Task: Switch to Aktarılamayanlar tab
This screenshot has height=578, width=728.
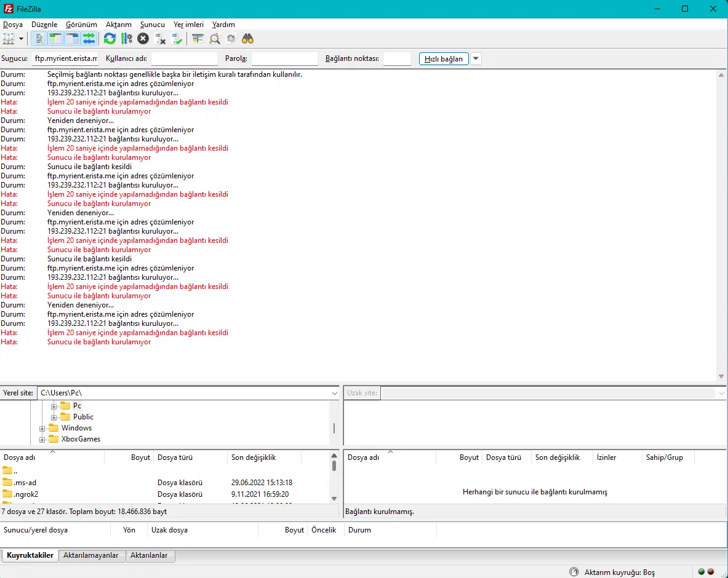Action: [x=91, y=555]
